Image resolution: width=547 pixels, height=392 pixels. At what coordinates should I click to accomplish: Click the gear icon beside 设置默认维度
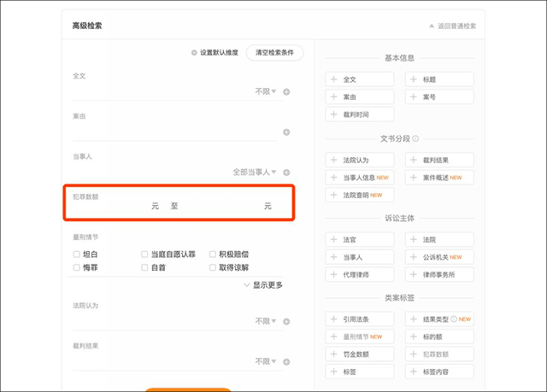tap(194, 53)
